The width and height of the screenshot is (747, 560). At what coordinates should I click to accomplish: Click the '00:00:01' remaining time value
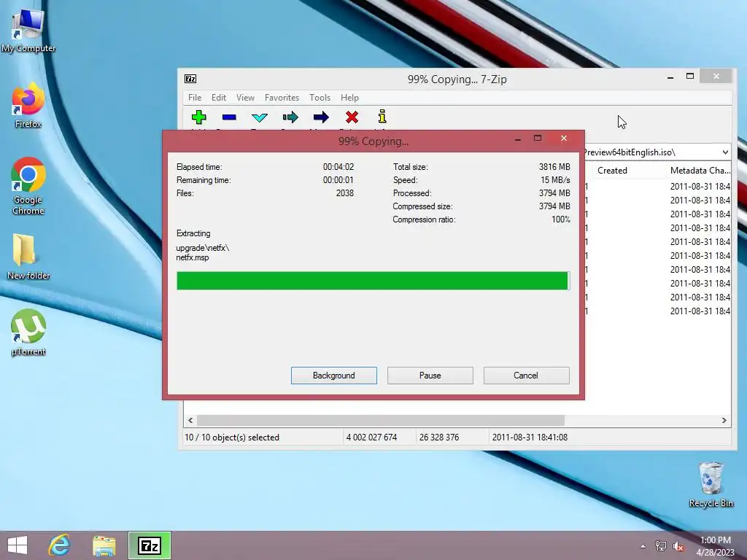tap(338, 180)
